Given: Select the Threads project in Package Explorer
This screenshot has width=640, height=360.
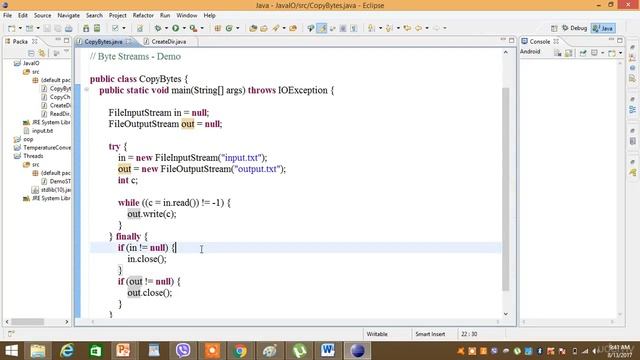Looking at the screenshot, I should pyautogui.click(x=33, y=156).
